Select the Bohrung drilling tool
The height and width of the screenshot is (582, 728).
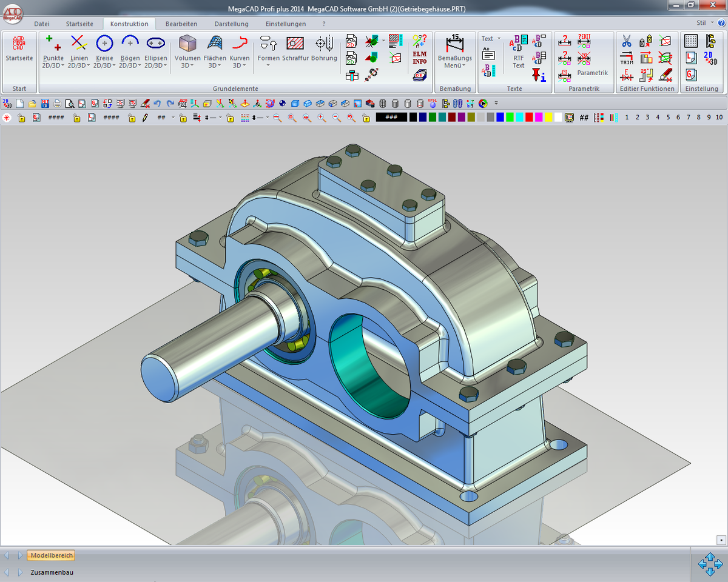(324, 48)
